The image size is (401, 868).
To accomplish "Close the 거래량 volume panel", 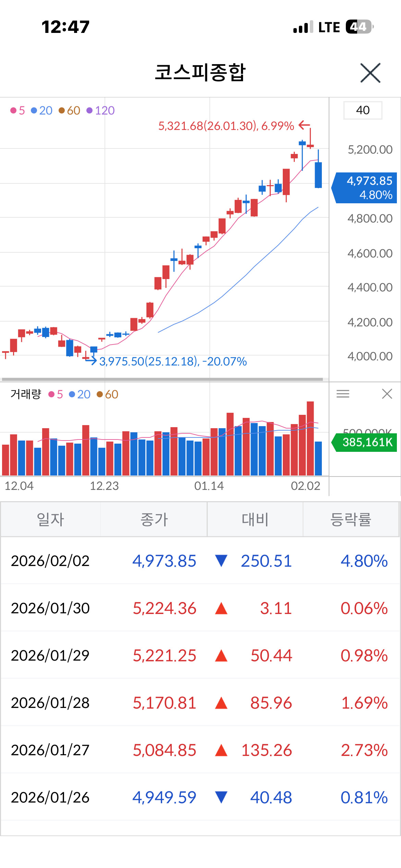I will click(387, 394).
